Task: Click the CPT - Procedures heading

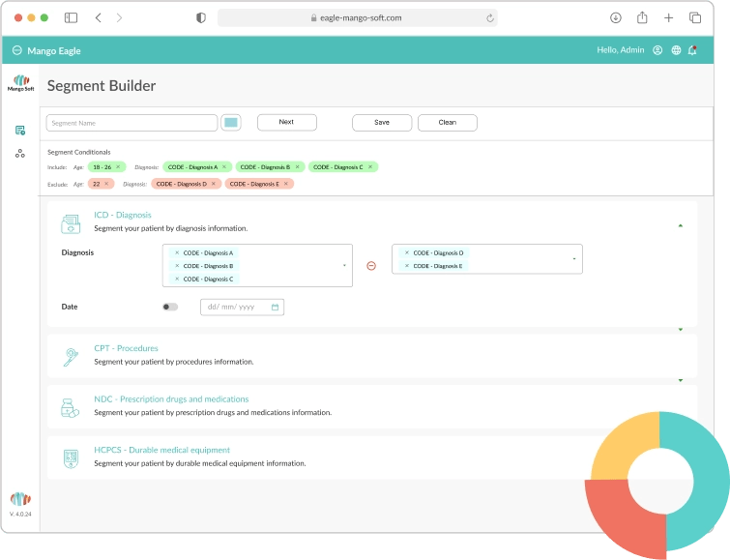Action: point(126,348)
